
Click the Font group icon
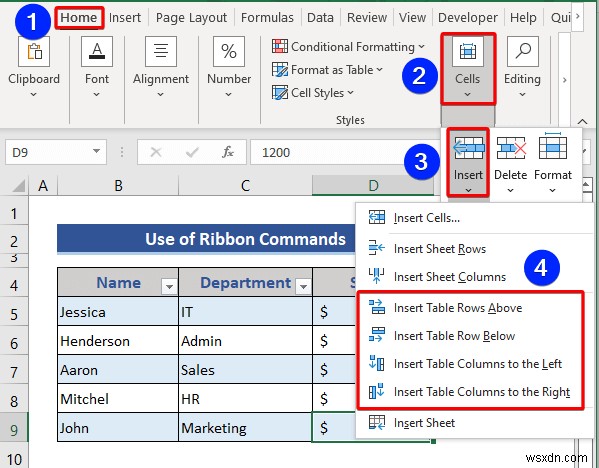97,51
